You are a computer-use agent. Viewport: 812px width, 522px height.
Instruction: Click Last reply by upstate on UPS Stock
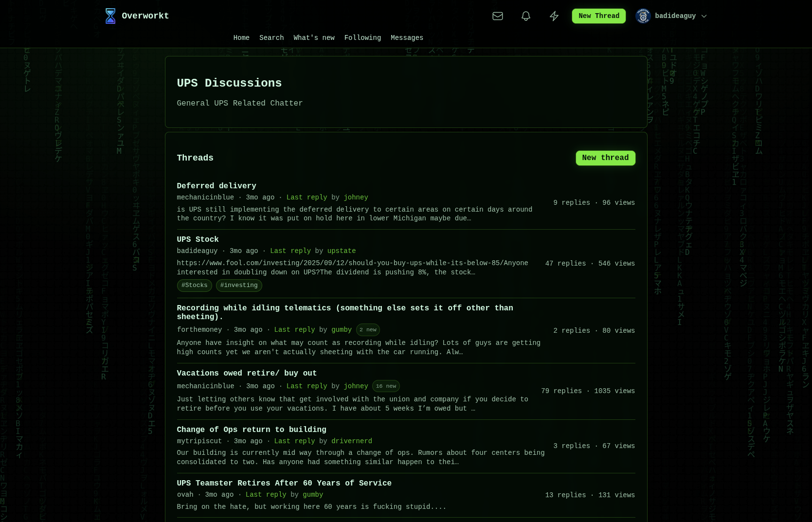(290, 251)
